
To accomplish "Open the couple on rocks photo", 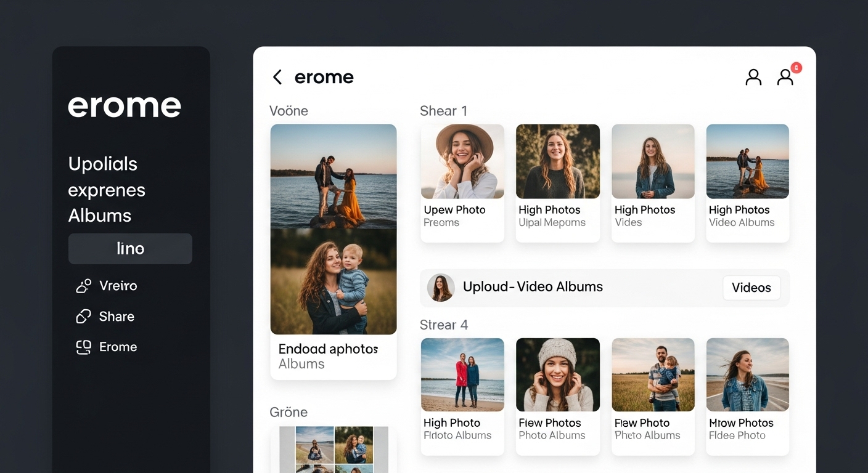I will tap(334, 176).
